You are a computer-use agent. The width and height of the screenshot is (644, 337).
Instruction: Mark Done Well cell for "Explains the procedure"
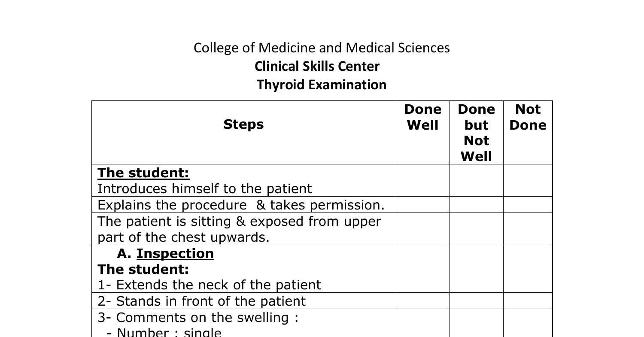tap(422, 205)
